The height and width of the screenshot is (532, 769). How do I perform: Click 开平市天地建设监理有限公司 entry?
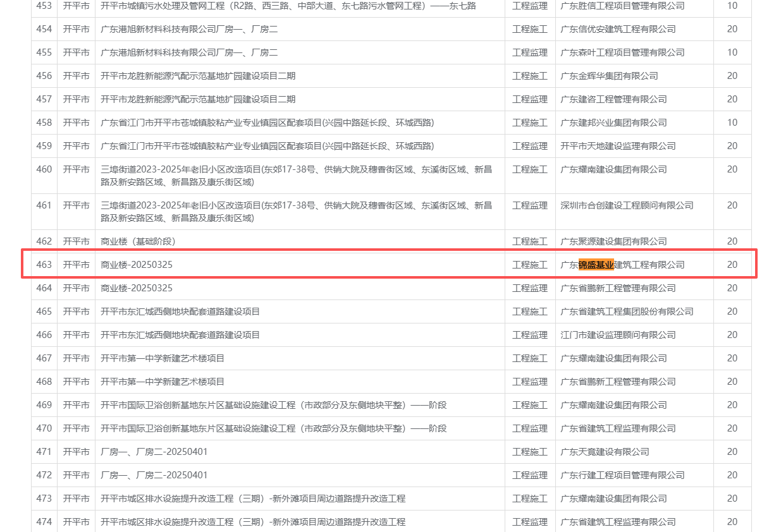613,146
